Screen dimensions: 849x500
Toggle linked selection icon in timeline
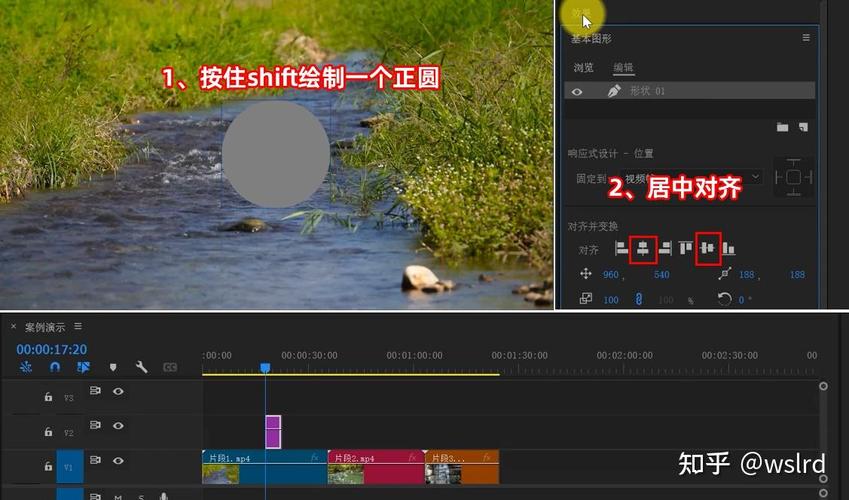[83, 367]
